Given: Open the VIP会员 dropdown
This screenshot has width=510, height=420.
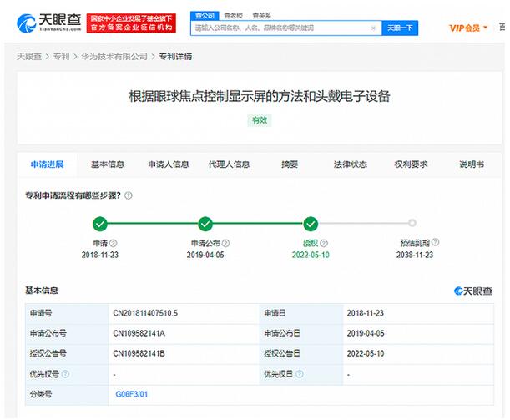Looking at the screenshot, I should (468, 28).
